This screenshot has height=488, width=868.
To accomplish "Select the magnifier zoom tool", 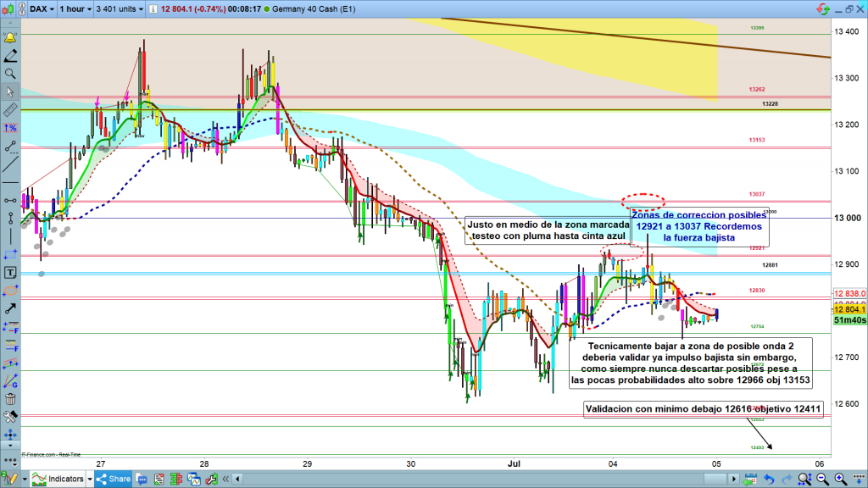I will [x=9, y=74].
